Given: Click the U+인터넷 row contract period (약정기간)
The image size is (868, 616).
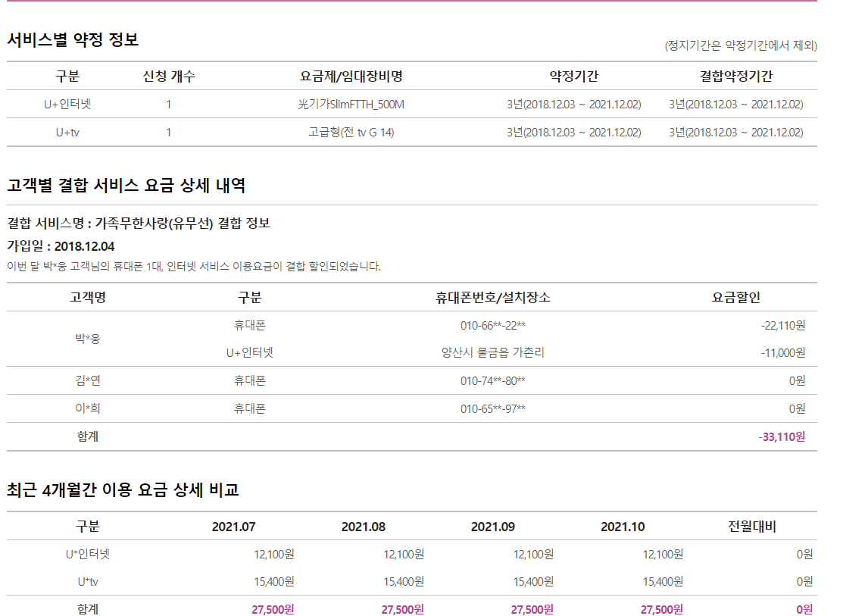Looking at the screenshot, I should pyautogui.click(x=573, y=104).
